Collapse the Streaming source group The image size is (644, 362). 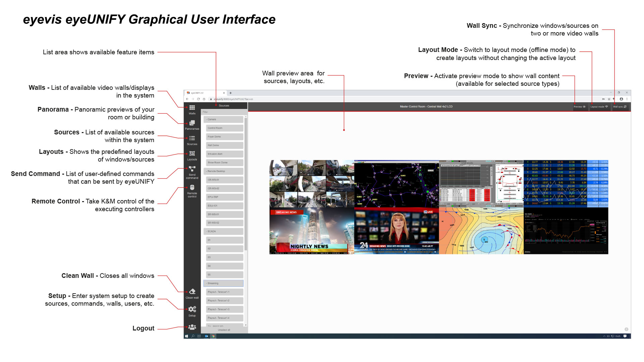point(223,284)
